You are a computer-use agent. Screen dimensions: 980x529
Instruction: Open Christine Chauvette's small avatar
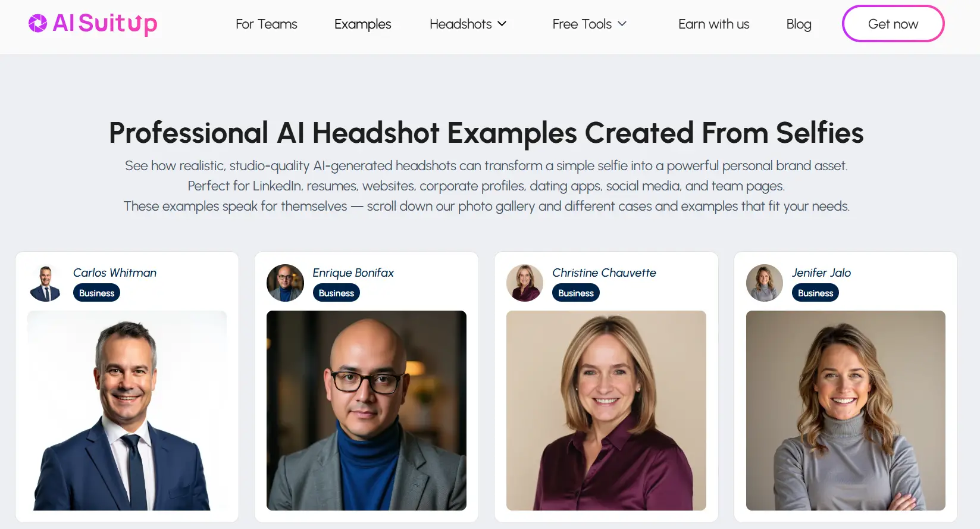point(525,283)
